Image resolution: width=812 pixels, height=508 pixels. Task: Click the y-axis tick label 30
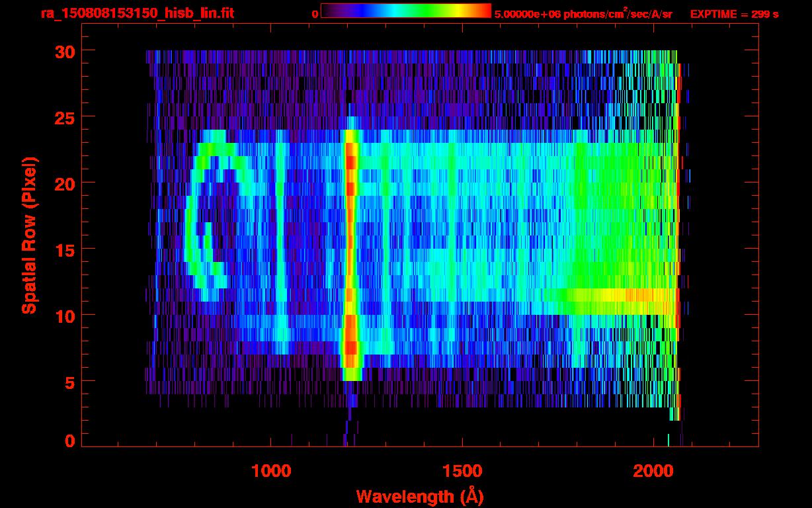tap(63, 51)
